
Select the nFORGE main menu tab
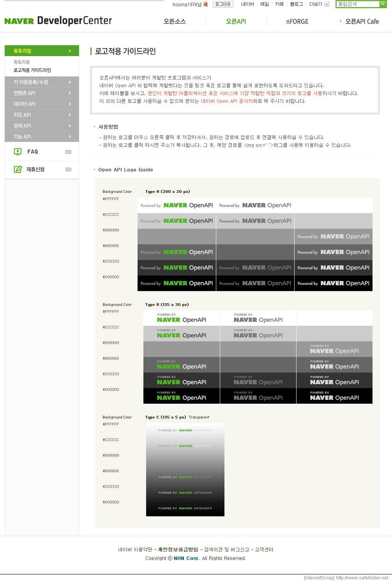297,21
